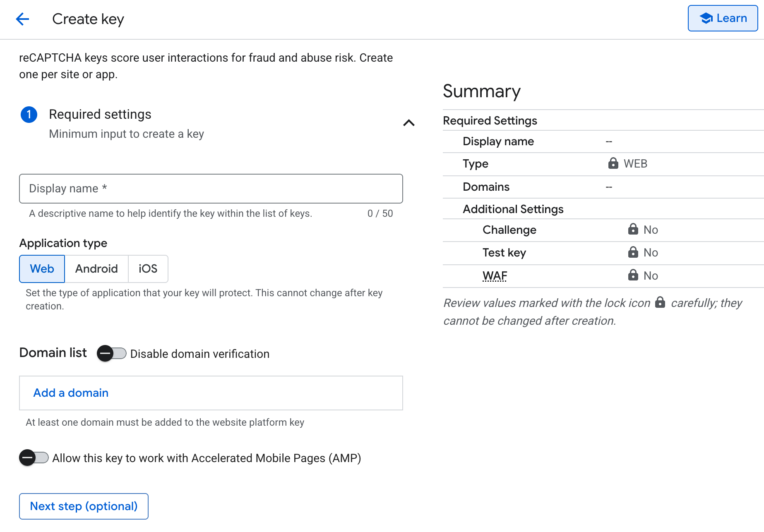Select the iOS application type

pyautogui.click(x=148, y=269)
